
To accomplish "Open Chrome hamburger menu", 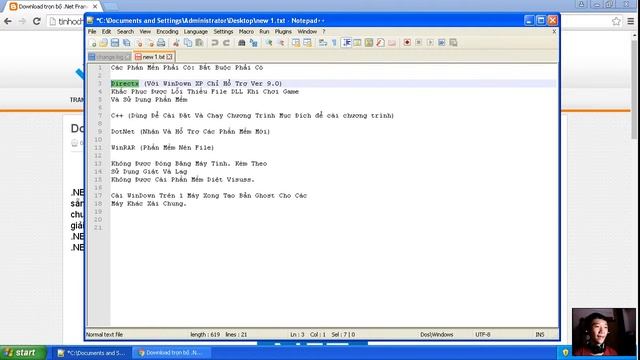I will (631, 21).
